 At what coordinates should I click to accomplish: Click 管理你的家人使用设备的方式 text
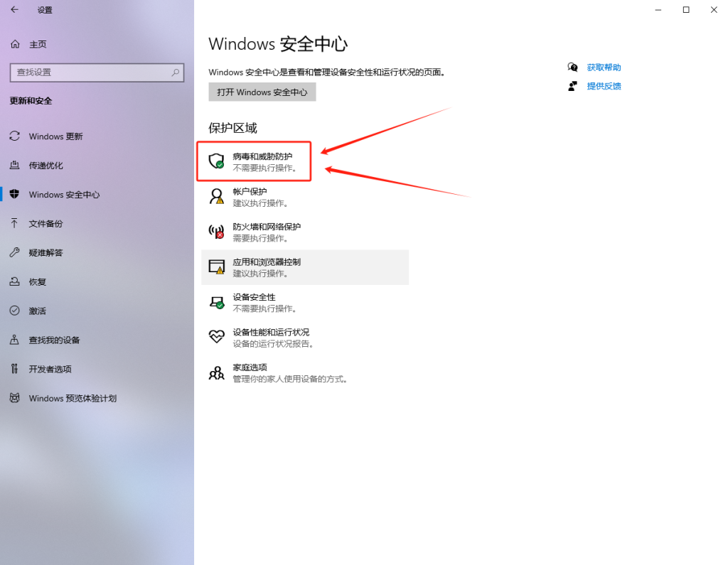(x=290, y=379)
